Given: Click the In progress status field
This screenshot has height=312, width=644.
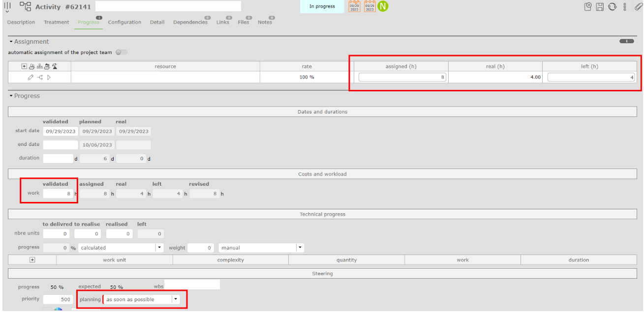Looking at the screenshot, I should [x=322, y=6].
